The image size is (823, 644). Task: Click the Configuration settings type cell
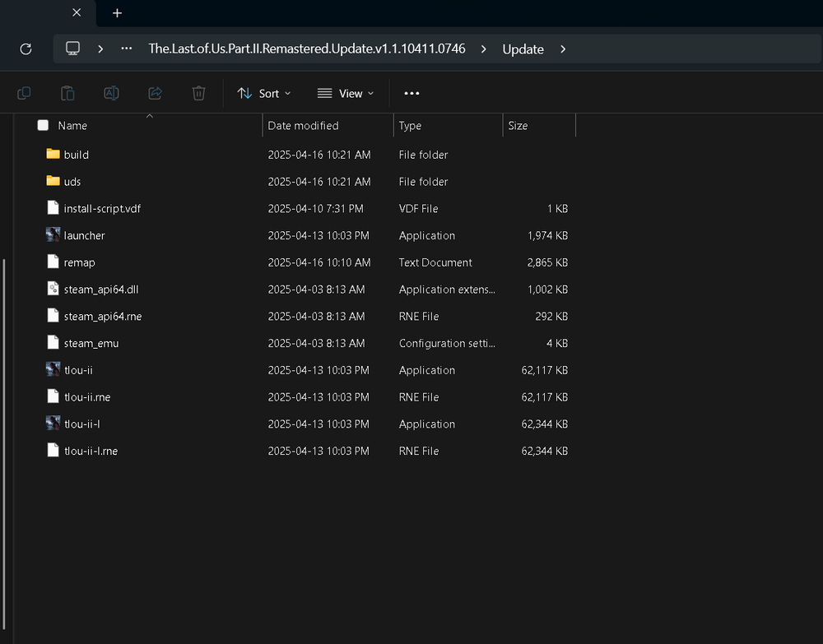tap(447, 343)
